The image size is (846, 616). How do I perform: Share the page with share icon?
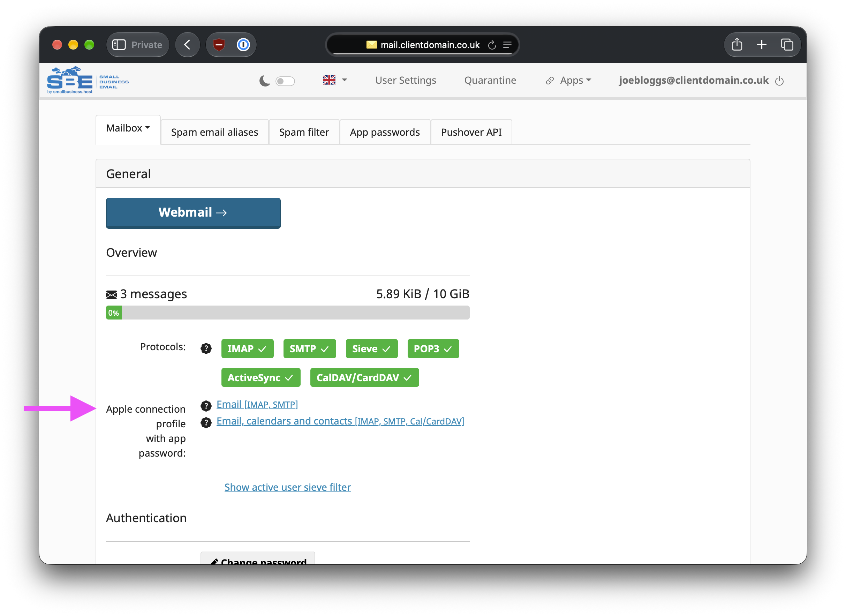pyautogui.click(x=737, y=44)
